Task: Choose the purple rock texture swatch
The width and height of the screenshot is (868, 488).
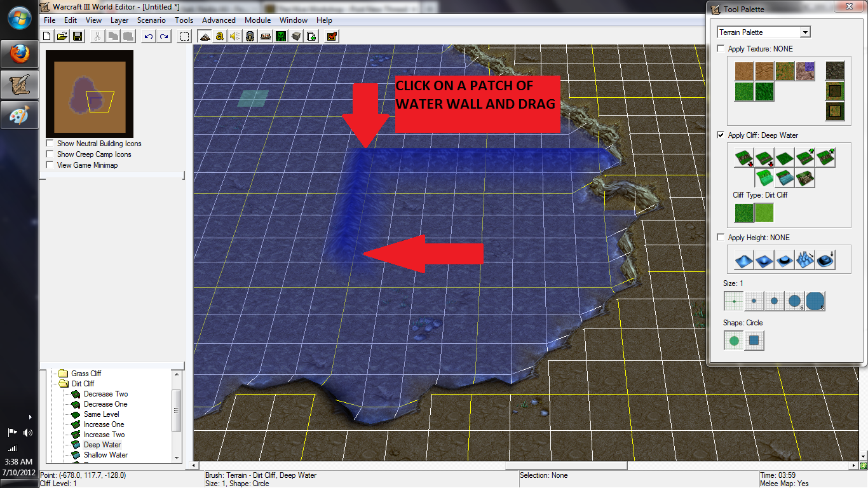Action: click(806, 71)
